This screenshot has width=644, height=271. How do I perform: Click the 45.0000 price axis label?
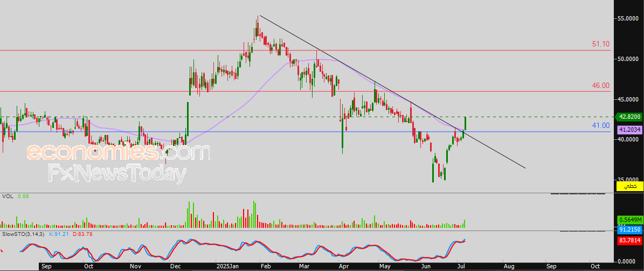pos(628,99)
